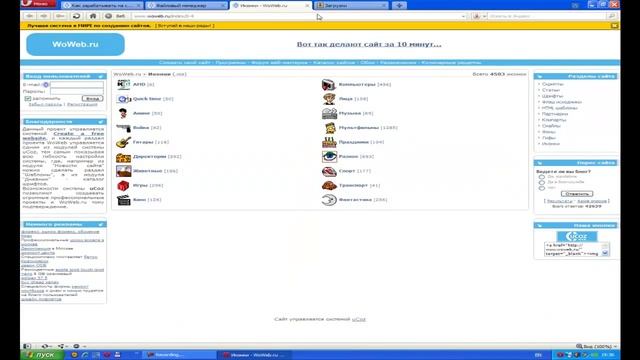Open the AMD icon category chip icon
This screenshot has height=360, width=640.
pyautogui.click(x=123, y=84)
